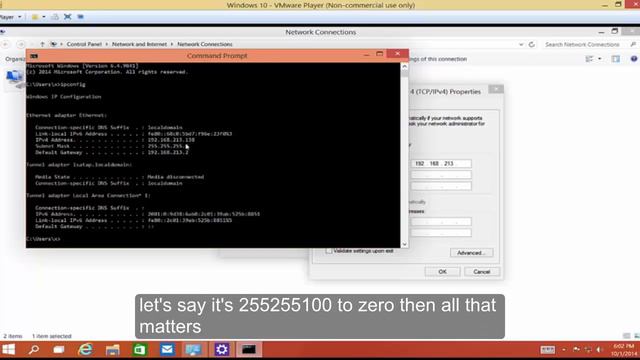Click the Advanced... button

[x=471, y=253]
